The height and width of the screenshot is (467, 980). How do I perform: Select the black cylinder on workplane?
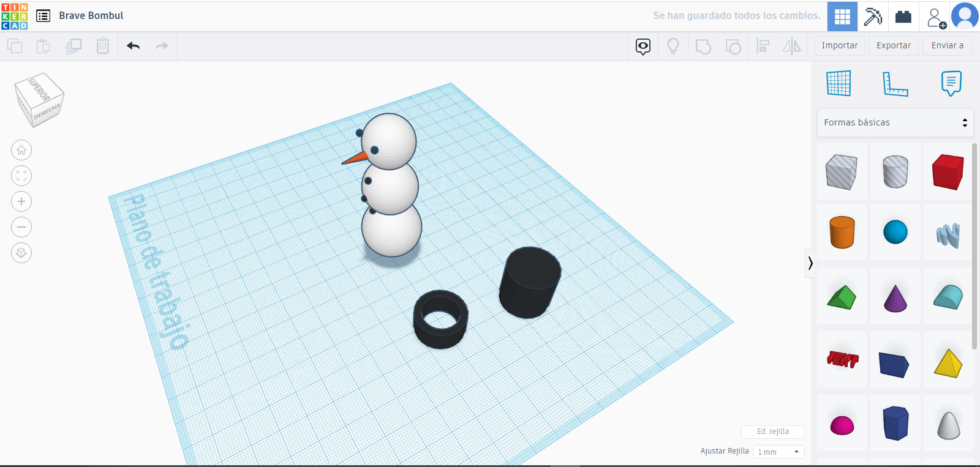coord(530,282)
